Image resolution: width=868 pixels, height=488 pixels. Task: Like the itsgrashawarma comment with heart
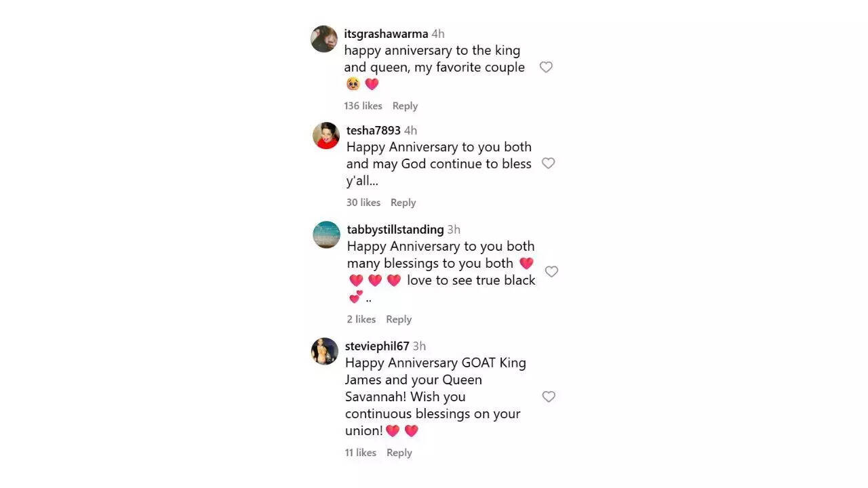point(546,67)
